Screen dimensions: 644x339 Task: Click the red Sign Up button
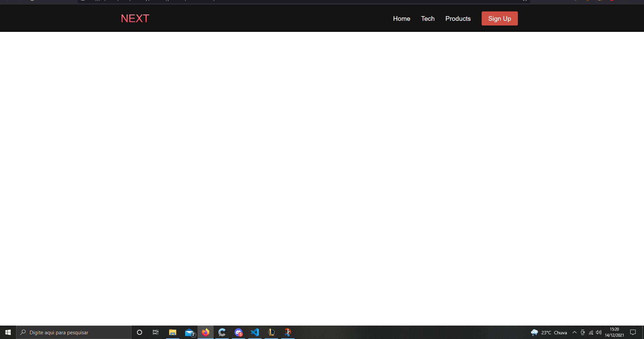(499, 18)
